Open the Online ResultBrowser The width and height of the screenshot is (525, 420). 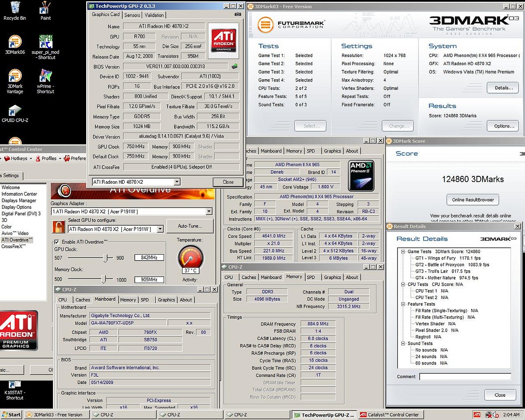click(x=473, y=200)
